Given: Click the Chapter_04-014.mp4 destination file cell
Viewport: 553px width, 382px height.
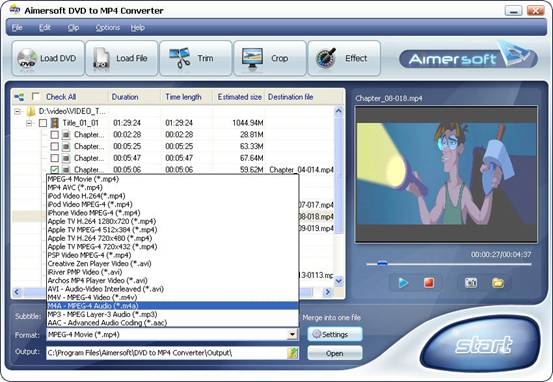Looking at the screenshot, I should [301, 170].
